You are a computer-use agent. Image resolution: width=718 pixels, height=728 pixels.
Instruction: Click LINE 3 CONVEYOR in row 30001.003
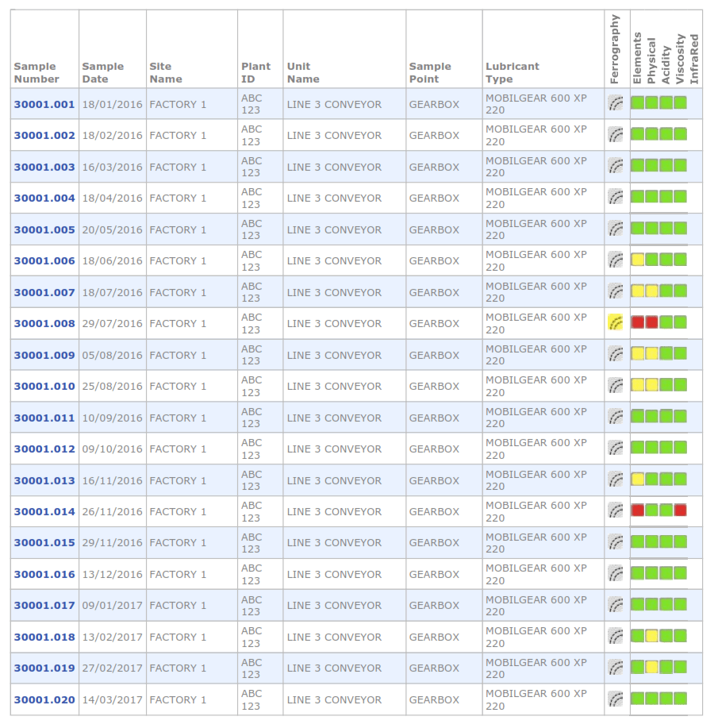point(334,168)
